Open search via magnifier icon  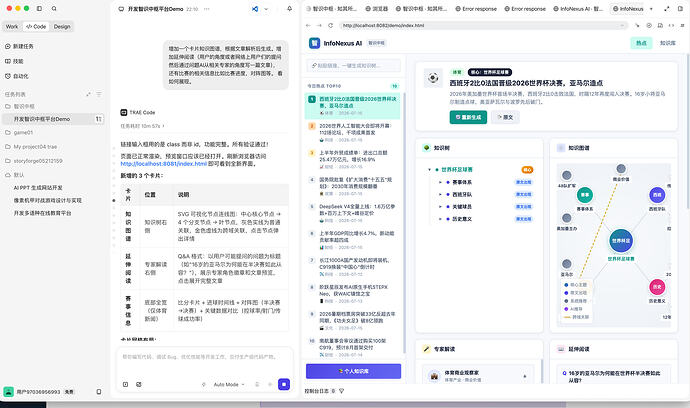coord(54,8)
